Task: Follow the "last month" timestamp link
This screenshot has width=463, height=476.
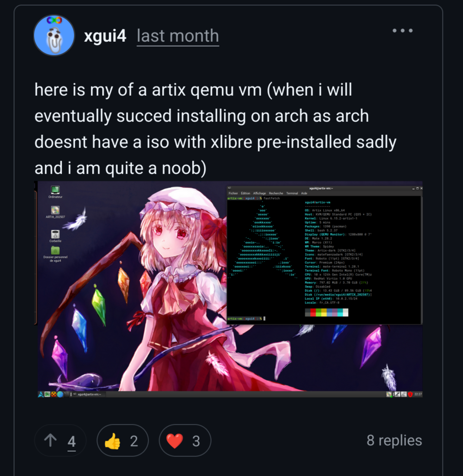Action: tap(178, 36)
